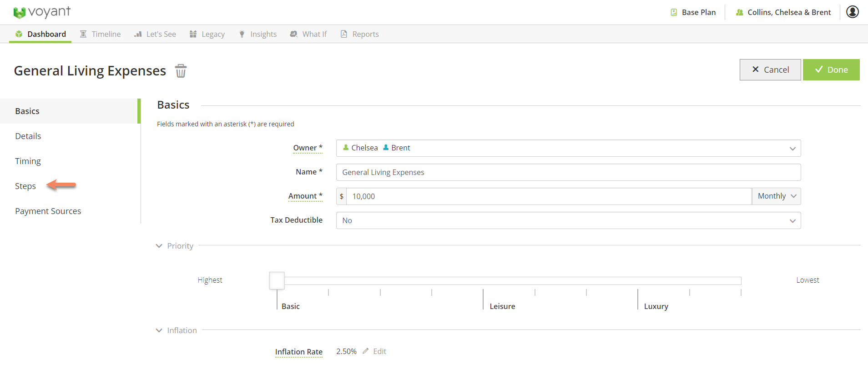868x379 pixels.
Task: Open the user profile icon
Action: (852, 12)
